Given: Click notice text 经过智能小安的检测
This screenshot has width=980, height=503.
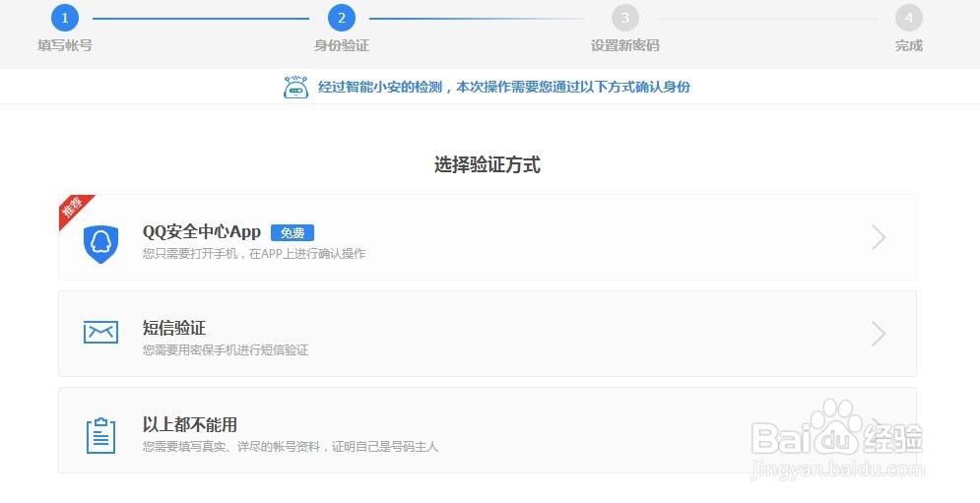Looking at the screenshot, I should coord(380,87).
